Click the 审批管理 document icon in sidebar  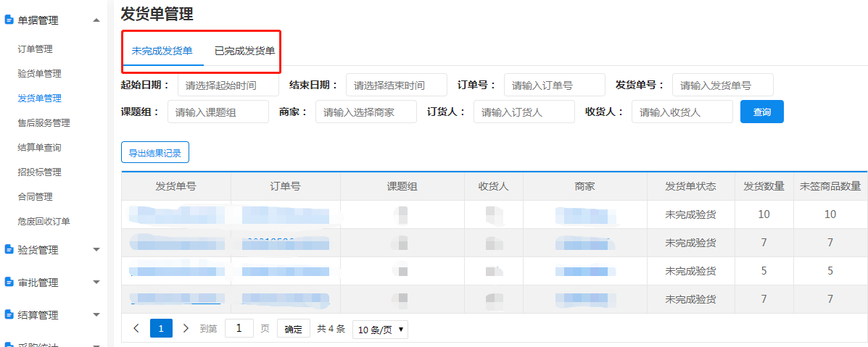9,283
